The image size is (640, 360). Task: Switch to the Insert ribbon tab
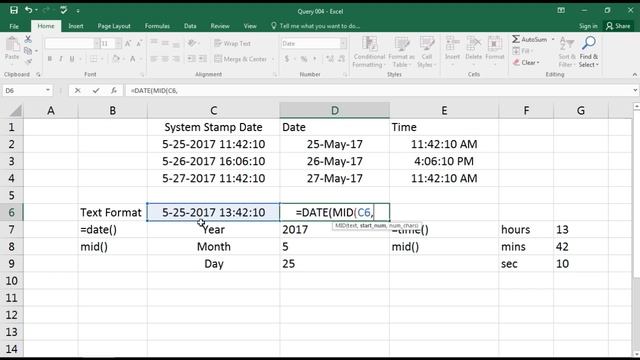76,26
